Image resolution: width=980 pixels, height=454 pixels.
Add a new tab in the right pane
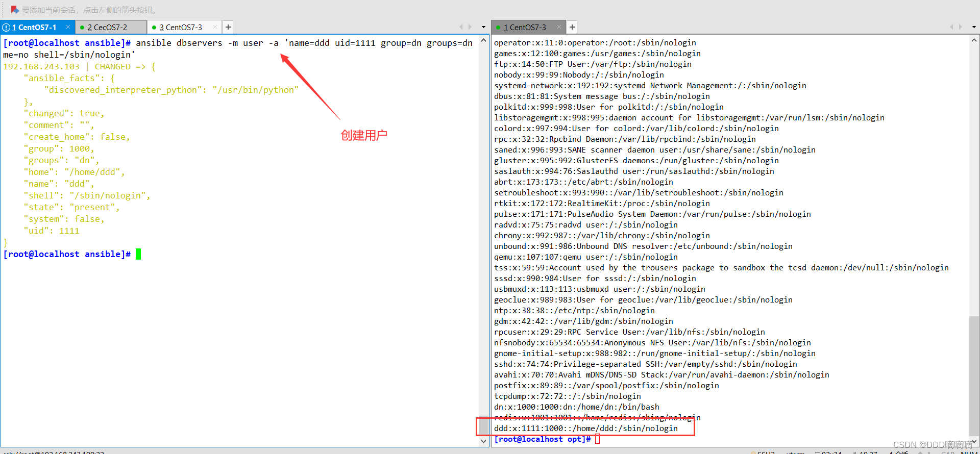point(572,27)
